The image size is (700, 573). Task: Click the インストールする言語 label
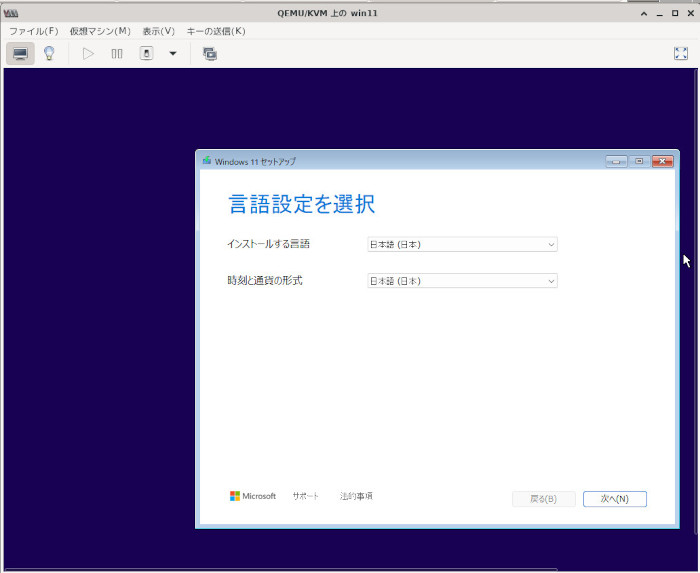click(268, 244)
